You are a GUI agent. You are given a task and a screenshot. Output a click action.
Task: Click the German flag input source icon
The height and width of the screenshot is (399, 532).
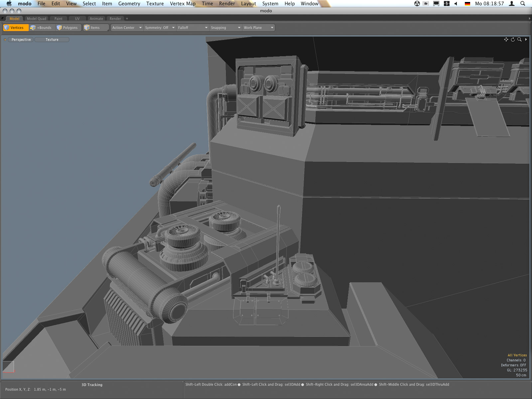[467, 4]
